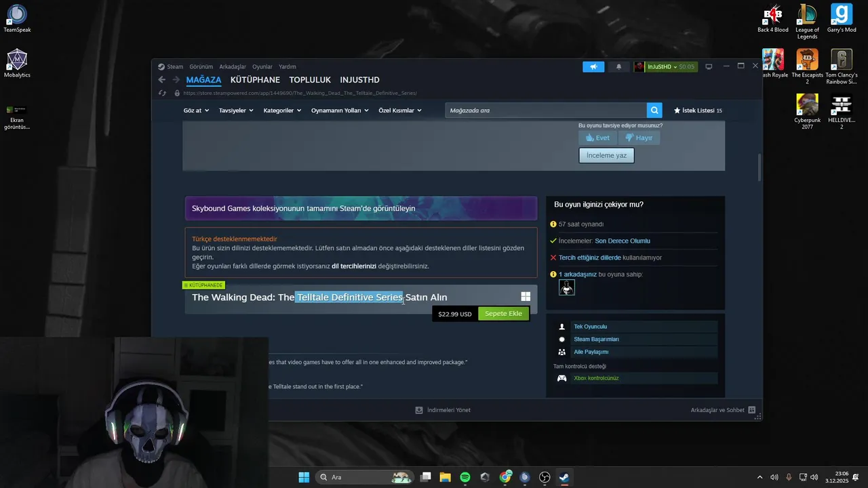Reload the store page icon
This screenshot has width=868, height=488.
tap(162, 93)
